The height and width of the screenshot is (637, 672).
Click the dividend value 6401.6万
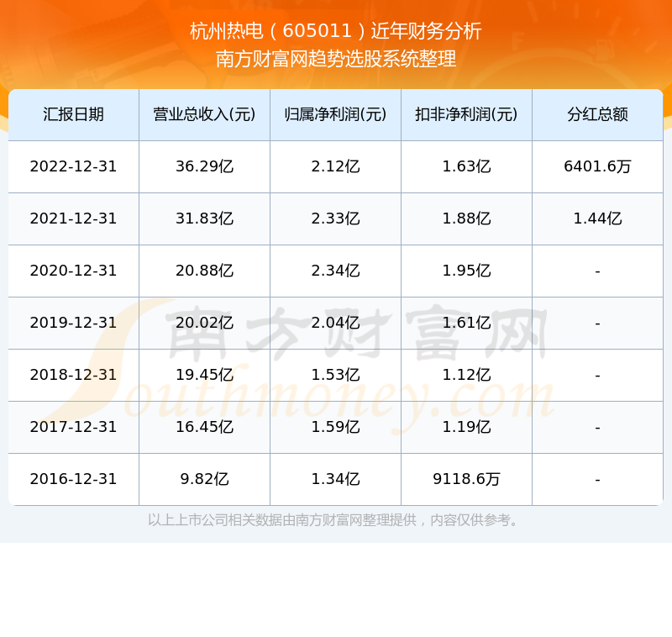coord(597,166)
